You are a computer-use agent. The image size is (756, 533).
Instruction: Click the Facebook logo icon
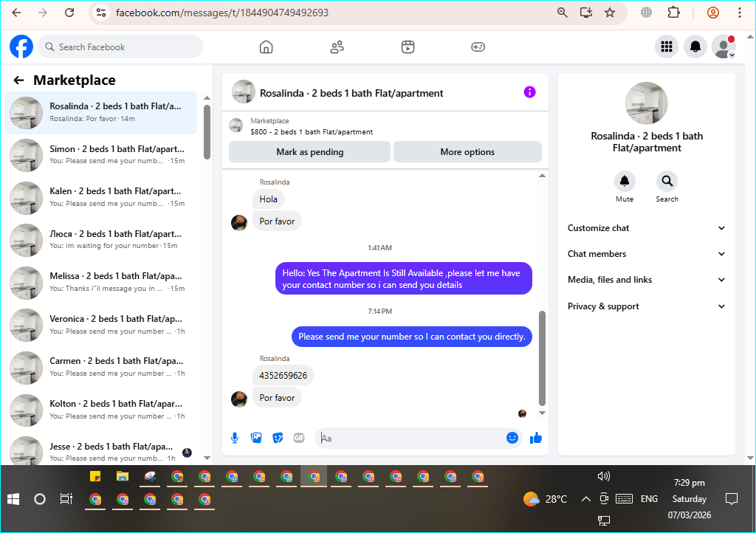(x=21, y=47)
